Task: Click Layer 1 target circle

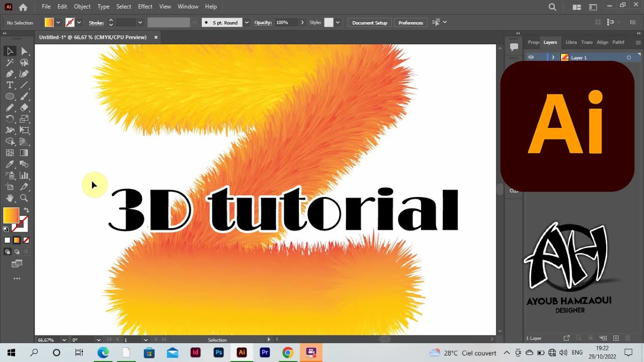Action: (628, 58)
